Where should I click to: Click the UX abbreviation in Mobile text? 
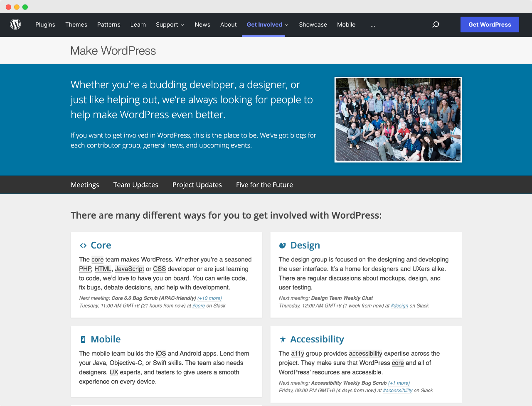[114, 372]
